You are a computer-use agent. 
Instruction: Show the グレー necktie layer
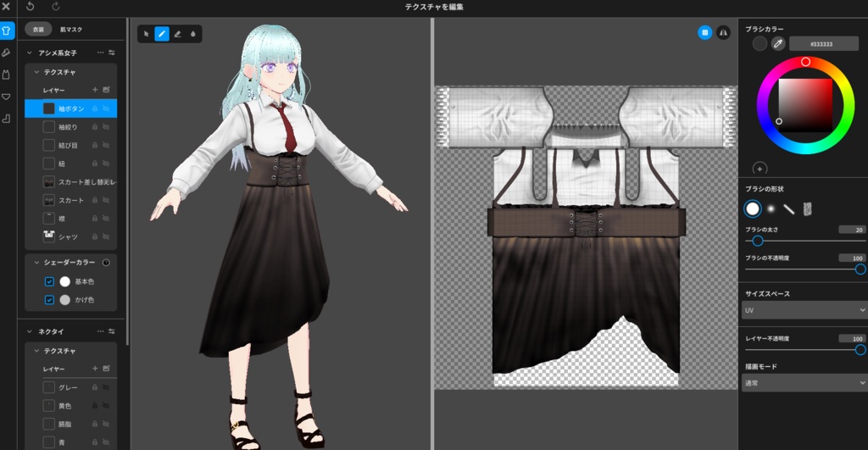(106, 387)
